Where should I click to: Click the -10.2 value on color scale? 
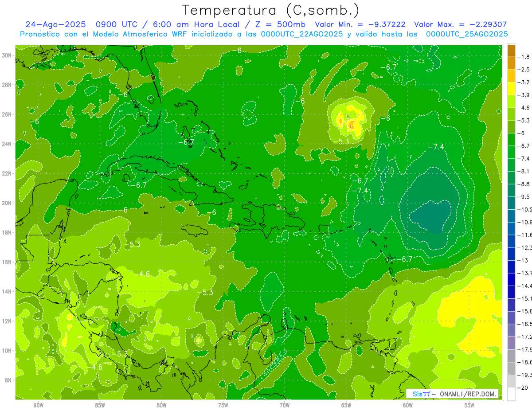pos(525,209)
